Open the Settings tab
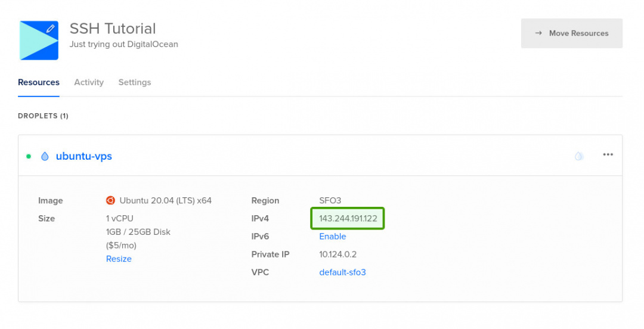 [135, 82]
